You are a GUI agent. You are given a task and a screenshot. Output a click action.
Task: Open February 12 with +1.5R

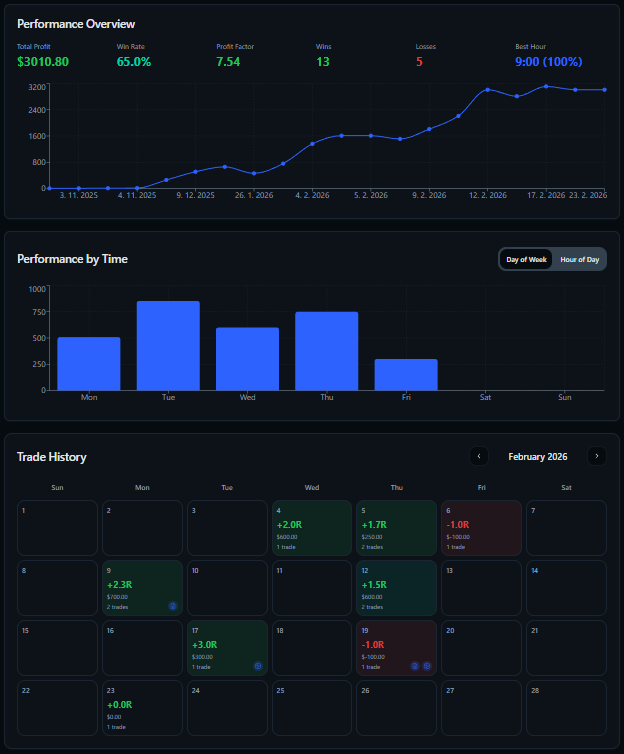pos(397,588)
